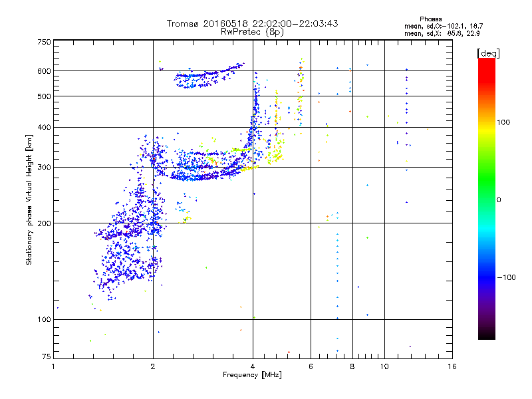Click the '[deg]' colorbar unit label
Screen dimensions: 532x399
(x=488, y=53)
